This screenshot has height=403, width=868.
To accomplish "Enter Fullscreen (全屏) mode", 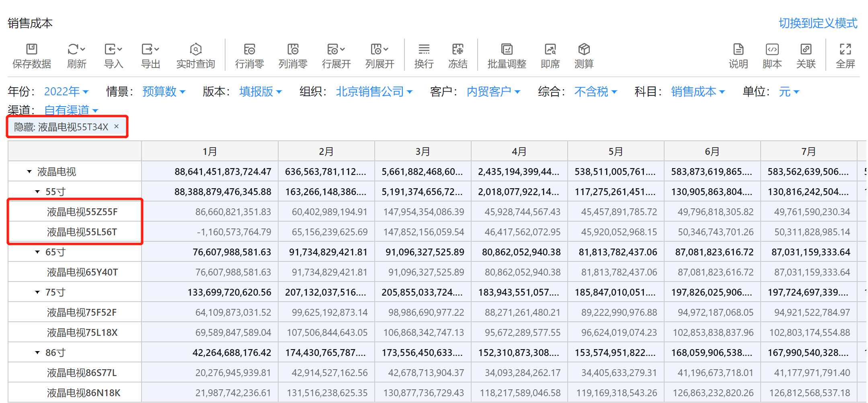I will pos(845,49).
